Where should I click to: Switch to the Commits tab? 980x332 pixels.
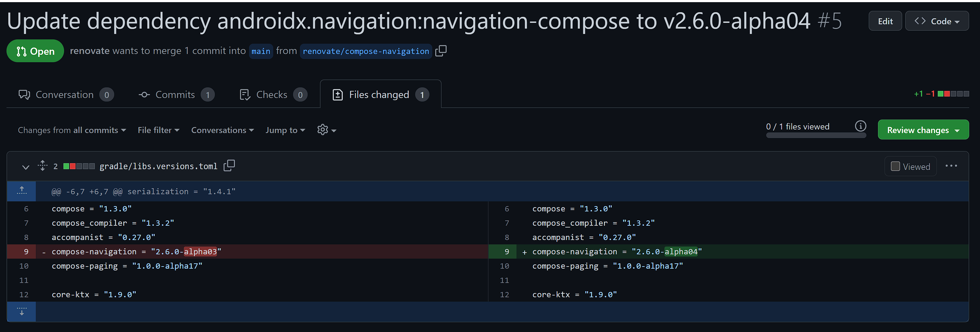pyautogui.click(x=177, y=94)
